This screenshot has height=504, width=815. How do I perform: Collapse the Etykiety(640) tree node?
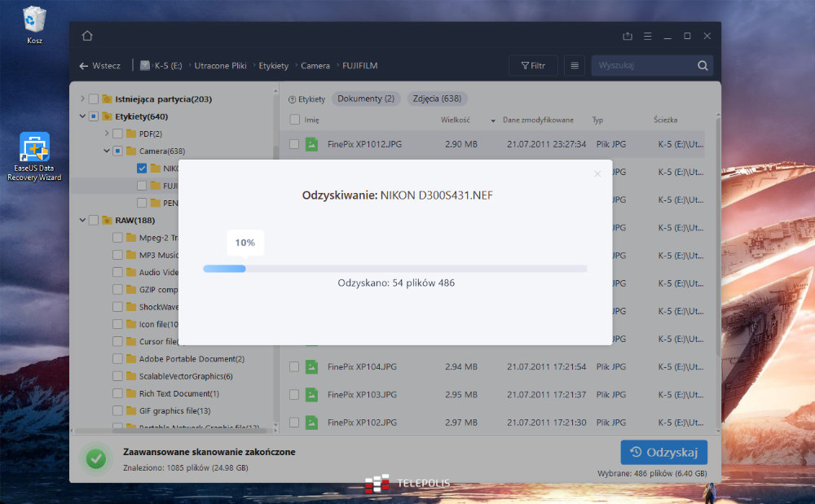pyautogui.click(x=82, y=116)
